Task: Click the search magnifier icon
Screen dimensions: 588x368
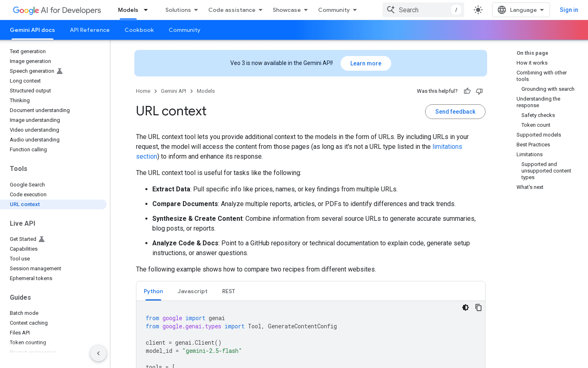Action: coord(391,10)
